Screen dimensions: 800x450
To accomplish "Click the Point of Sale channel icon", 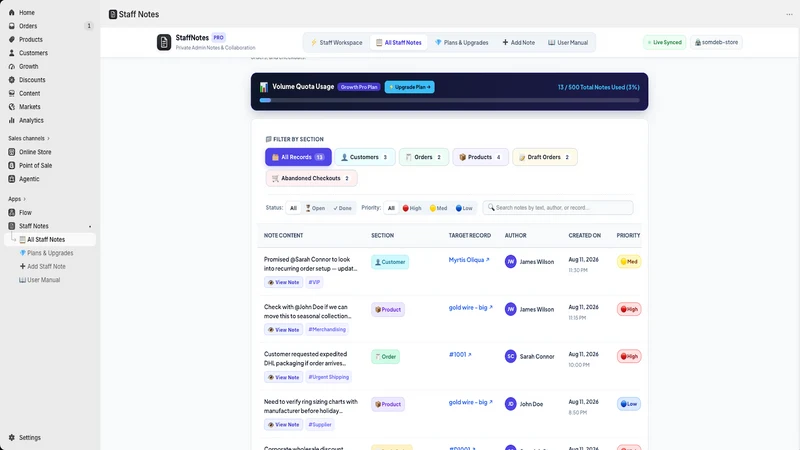I will click(12, 165).
